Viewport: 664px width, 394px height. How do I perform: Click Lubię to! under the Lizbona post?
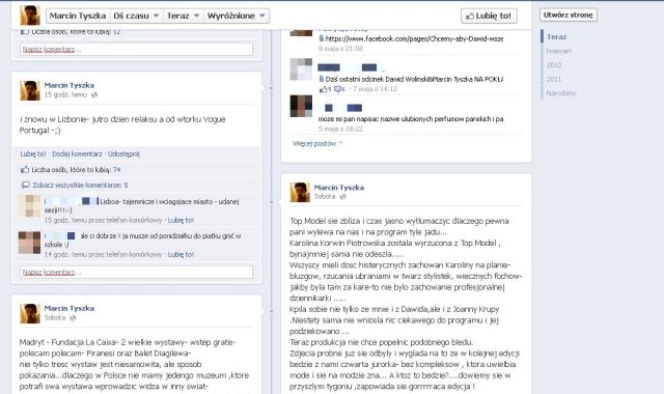pyautogui.click(x=33, y=154)
